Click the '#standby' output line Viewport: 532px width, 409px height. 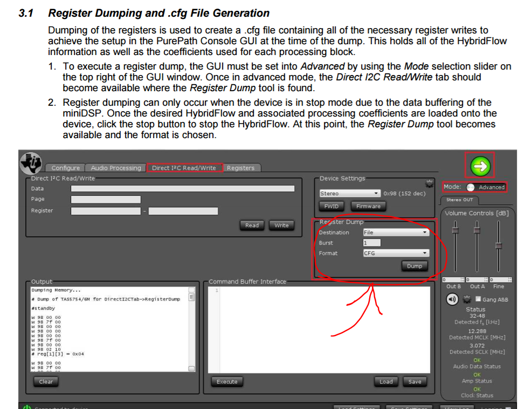(43, 308)
